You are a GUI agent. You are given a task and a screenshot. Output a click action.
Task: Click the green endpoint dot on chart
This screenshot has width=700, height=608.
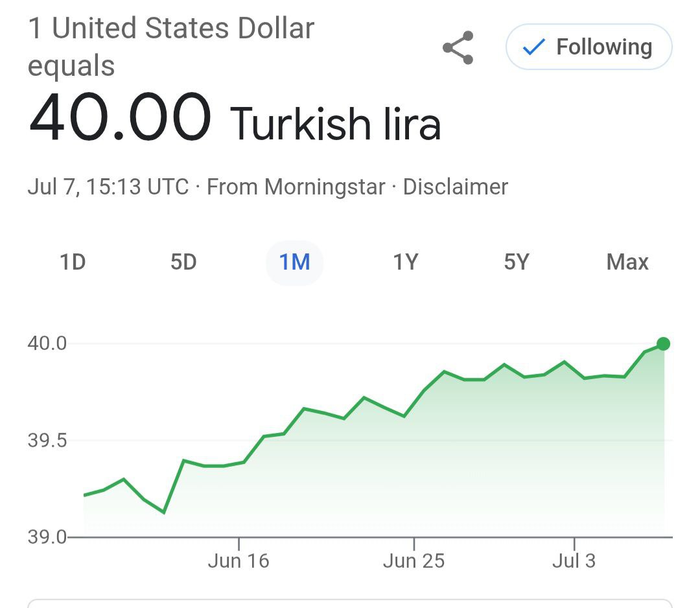(664, 344)
